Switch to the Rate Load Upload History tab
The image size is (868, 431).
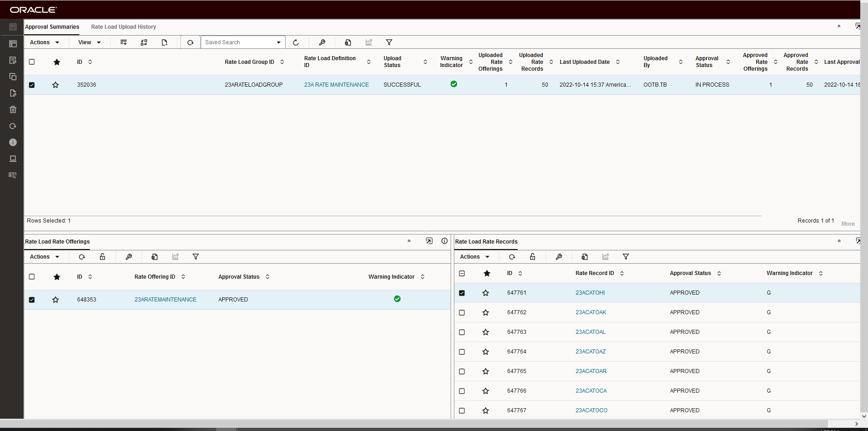[124, 27]
